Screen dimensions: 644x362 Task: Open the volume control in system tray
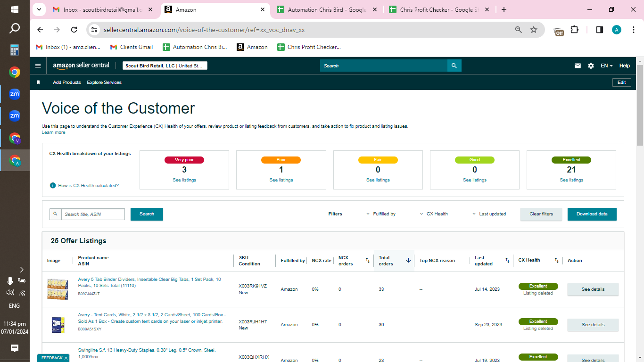(x=10, y=293)
